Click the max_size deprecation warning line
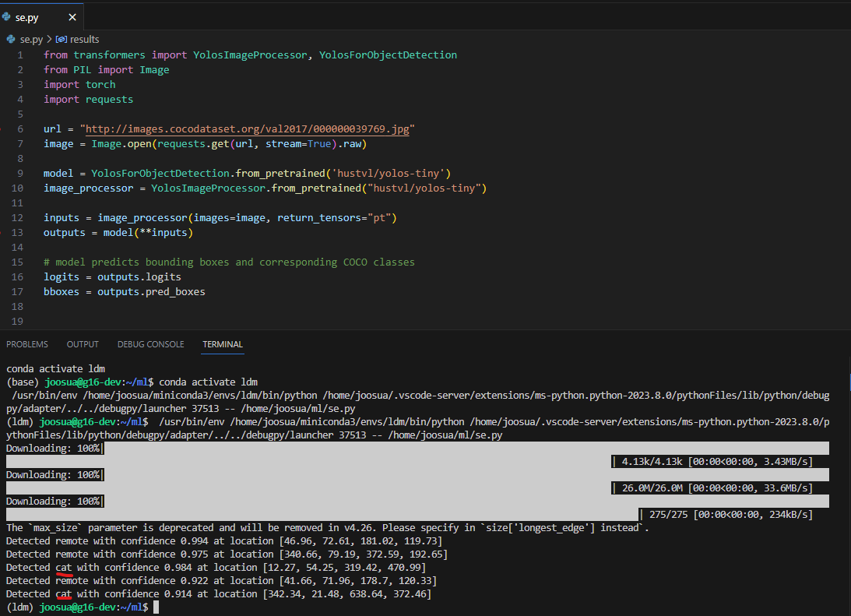Image resolution: width=851 pixels, height=616 pixels. (x=328, y=528)
